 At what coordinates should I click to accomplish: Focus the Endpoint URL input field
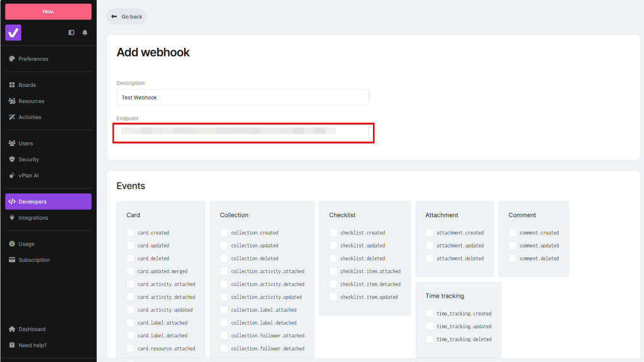[x=243, y=132]
